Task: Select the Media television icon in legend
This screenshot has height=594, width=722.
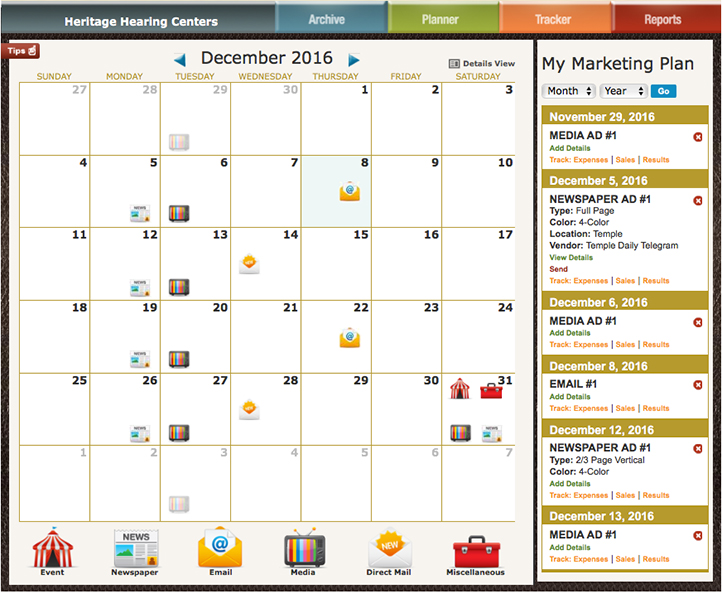Action: coord(302,548)
